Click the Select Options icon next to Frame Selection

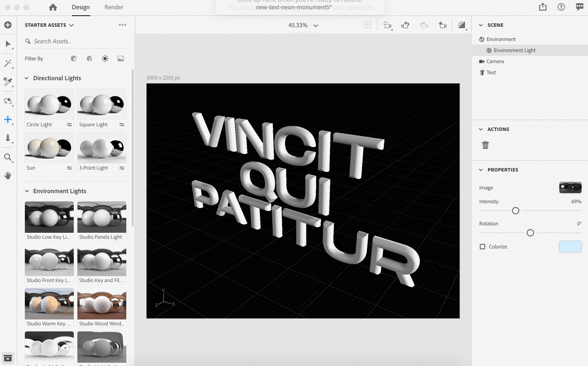388,25
